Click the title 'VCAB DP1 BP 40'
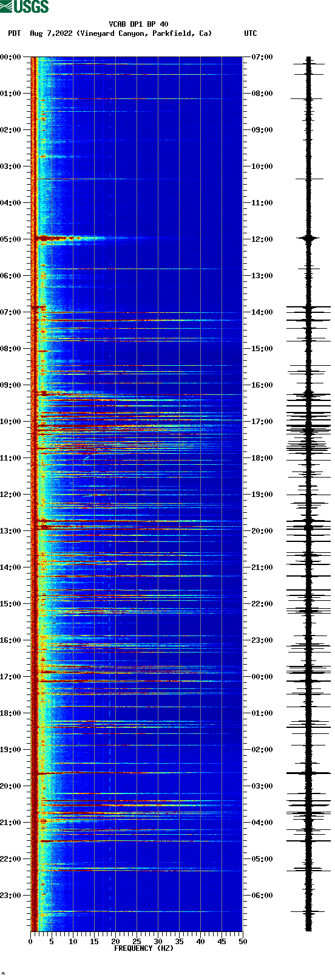The image size is (335, 980). [x=139, y=24]
